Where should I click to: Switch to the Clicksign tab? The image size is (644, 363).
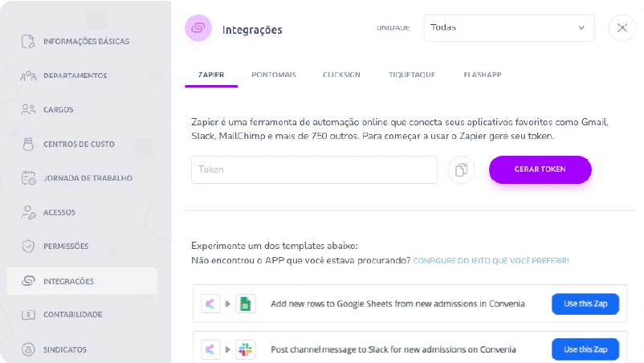pyautogui.click(x=341, y=75)
